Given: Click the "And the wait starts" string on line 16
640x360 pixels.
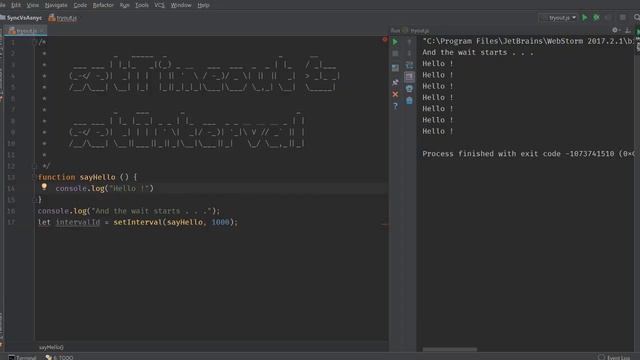Looking at the screenshot, I should point(152,211).
